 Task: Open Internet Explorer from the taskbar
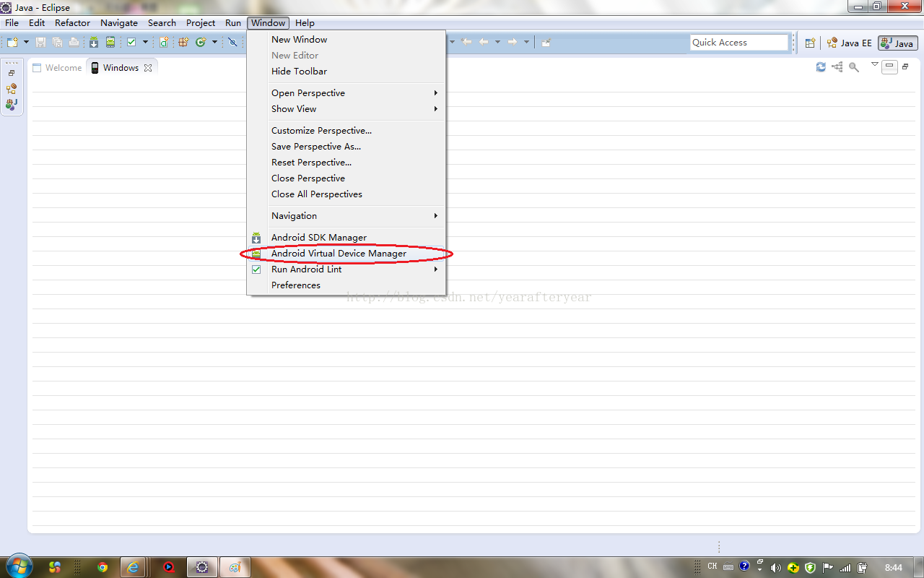(x=133, y=567)
